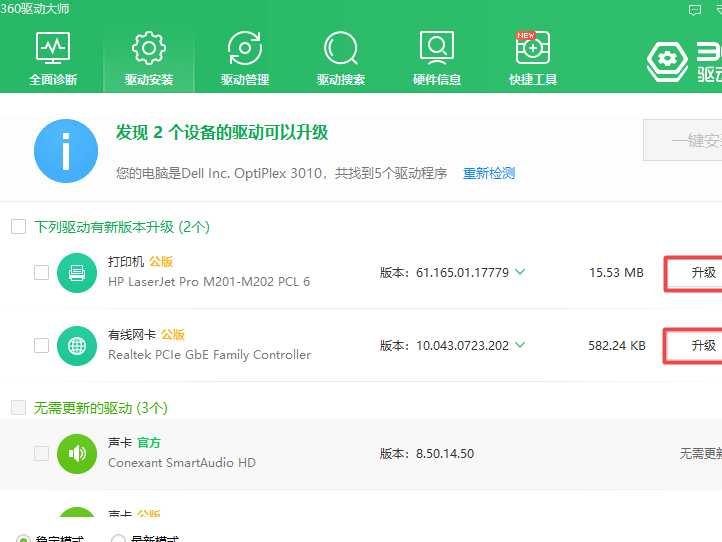This screenshot has width=722, height=542.
Task: Click the 发现 2 个设备的驱动可以升级 heading
Action: point(221,133)
